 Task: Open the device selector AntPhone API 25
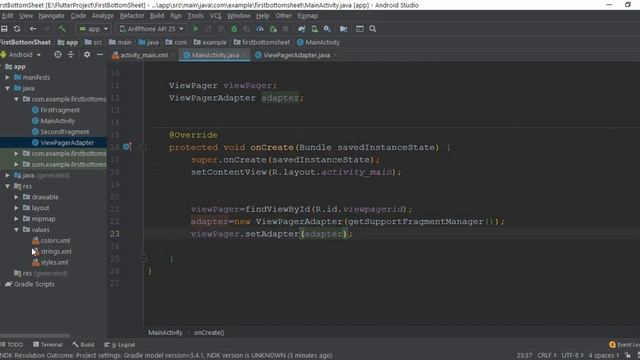click(151, 29)
